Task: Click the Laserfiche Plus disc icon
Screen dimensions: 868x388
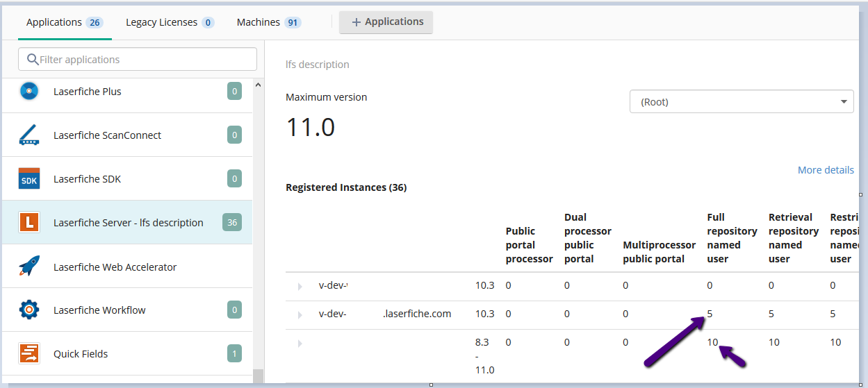Action: 29,92
